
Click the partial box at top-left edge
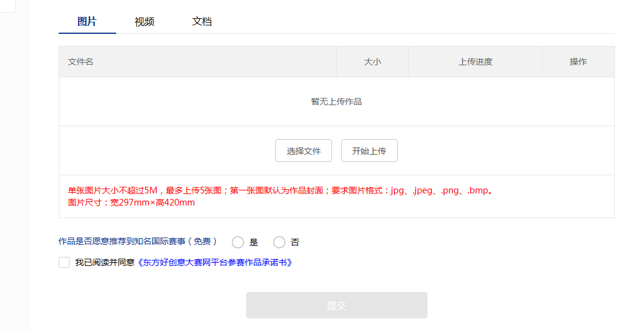7,6
